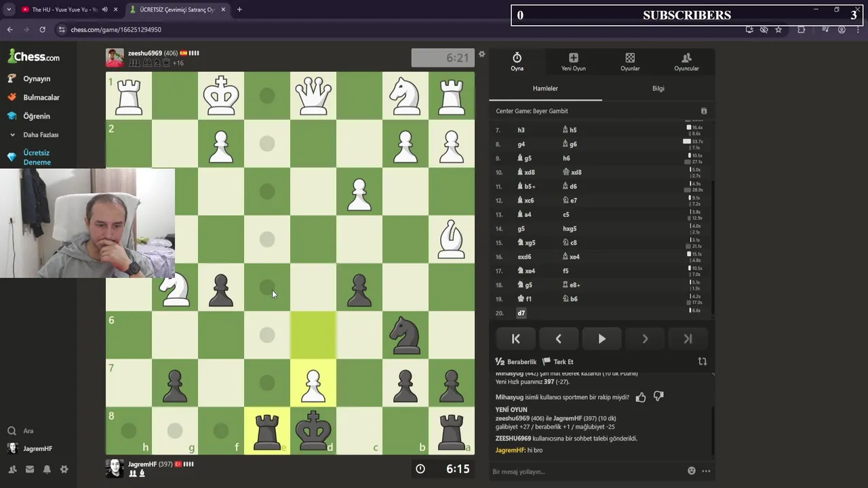Viewport: 868px width, 488px height.
Task: Open browser profile avatar icon
Action: pos(842,30)
